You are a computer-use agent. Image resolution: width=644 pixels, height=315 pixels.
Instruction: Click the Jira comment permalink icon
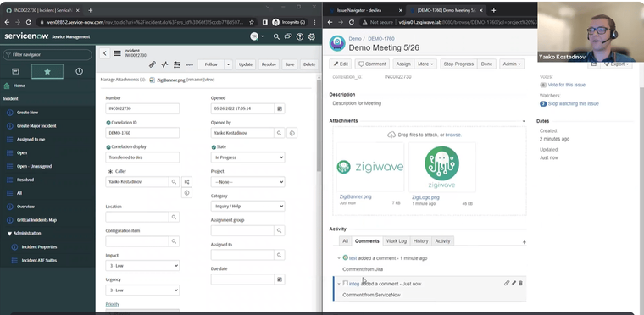click(x=507, y=283)
